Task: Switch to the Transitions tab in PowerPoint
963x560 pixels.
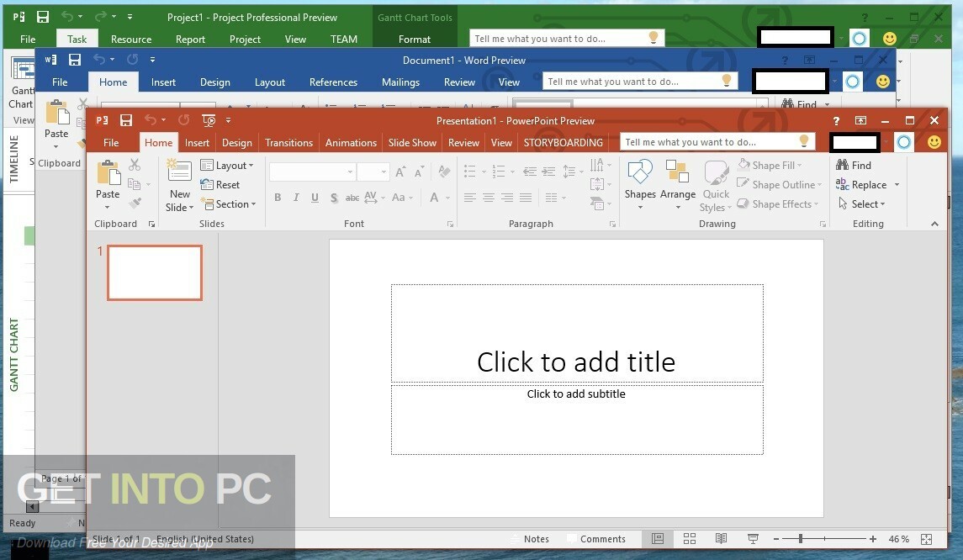Action: (288, 142)
